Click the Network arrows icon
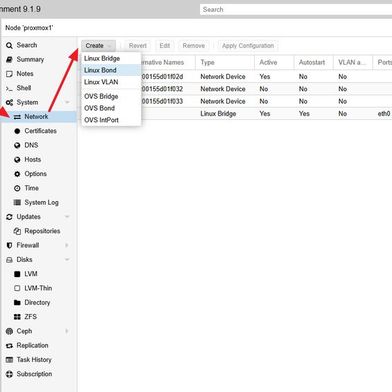Screen dimensions: 392x392 pyautogui.click(x=17, y=117)
